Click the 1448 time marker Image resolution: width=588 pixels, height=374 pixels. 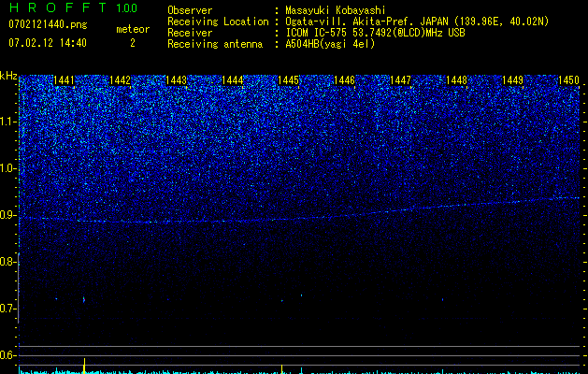[x=457, y=80]
